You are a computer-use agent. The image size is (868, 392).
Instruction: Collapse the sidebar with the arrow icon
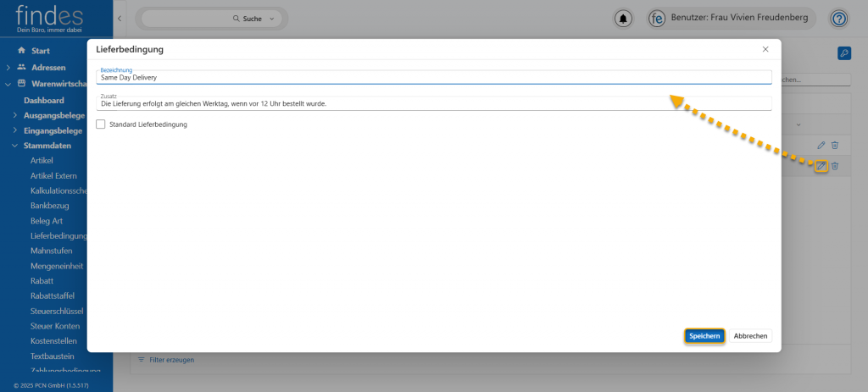(x=120, y=18)
